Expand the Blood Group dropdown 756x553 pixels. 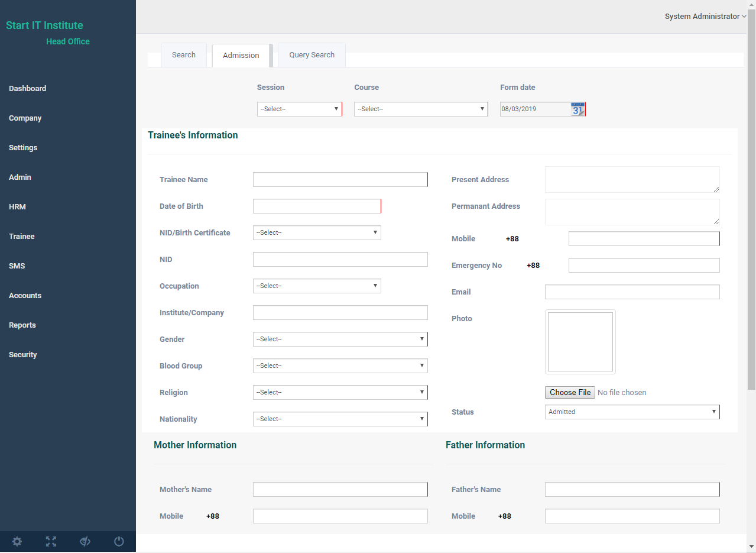point(340,366)
